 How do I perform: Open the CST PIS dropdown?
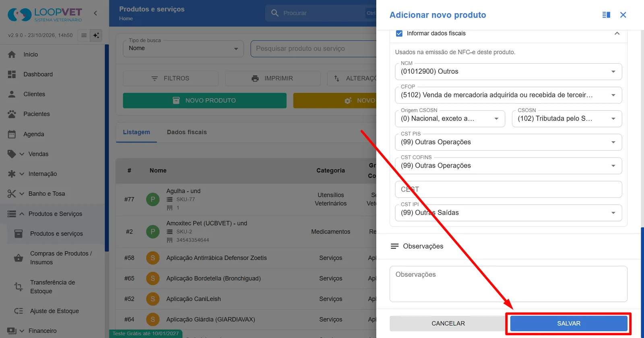tap(508, 142)
